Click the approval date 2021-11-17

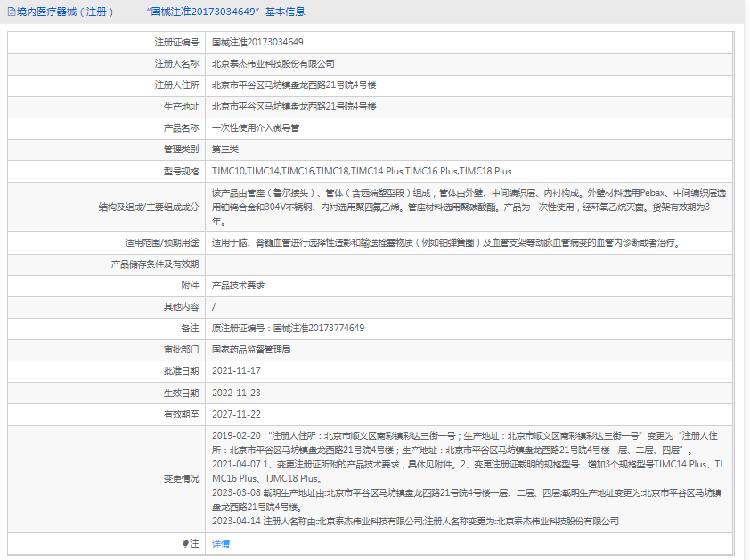pyautogui.click(x=236, y=370)
